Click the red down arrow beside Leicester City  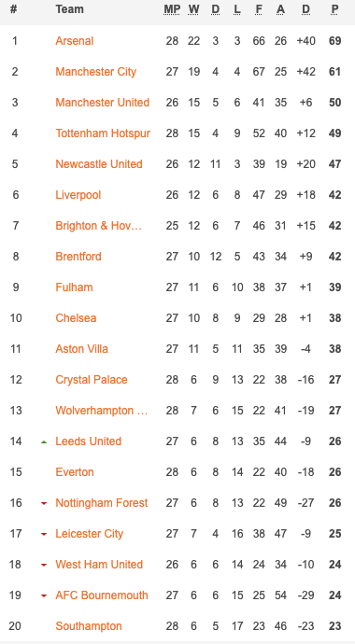[44, 535]
